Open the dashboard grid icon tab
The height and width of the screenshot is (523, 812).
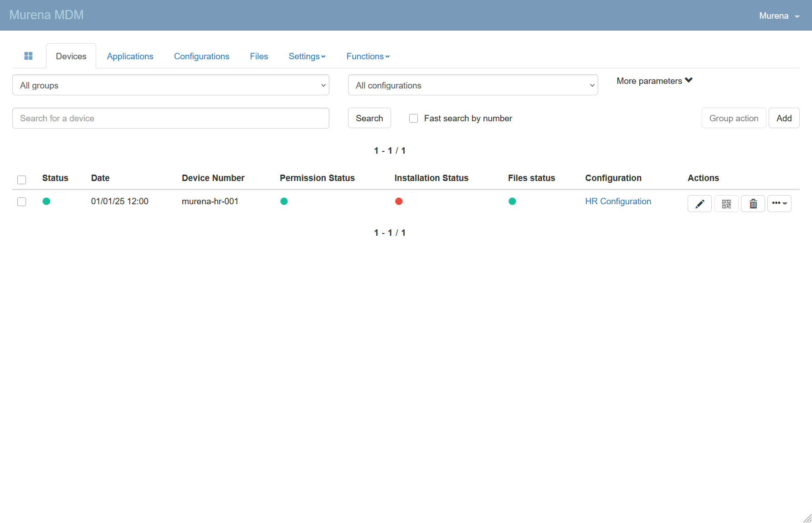(28, 56)
